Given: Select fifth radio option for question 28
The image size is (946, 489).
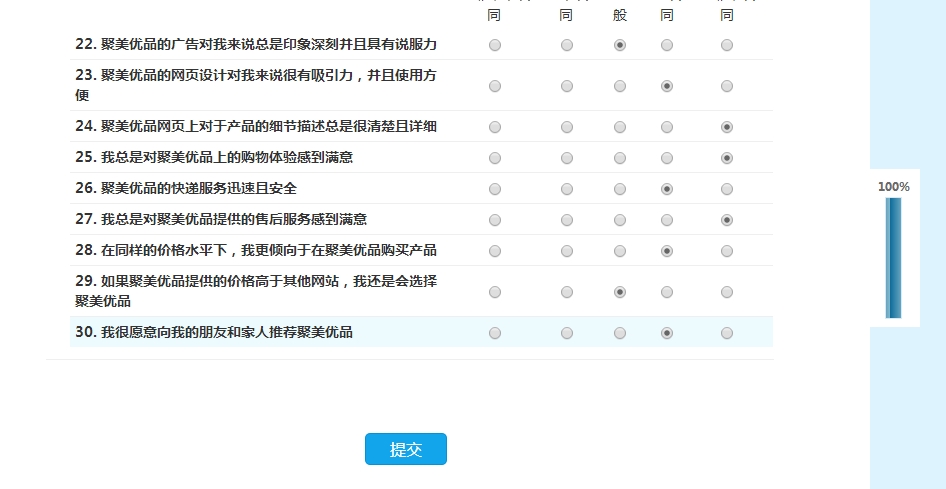Looking at the screenshot, I should (x=727, y=251).
